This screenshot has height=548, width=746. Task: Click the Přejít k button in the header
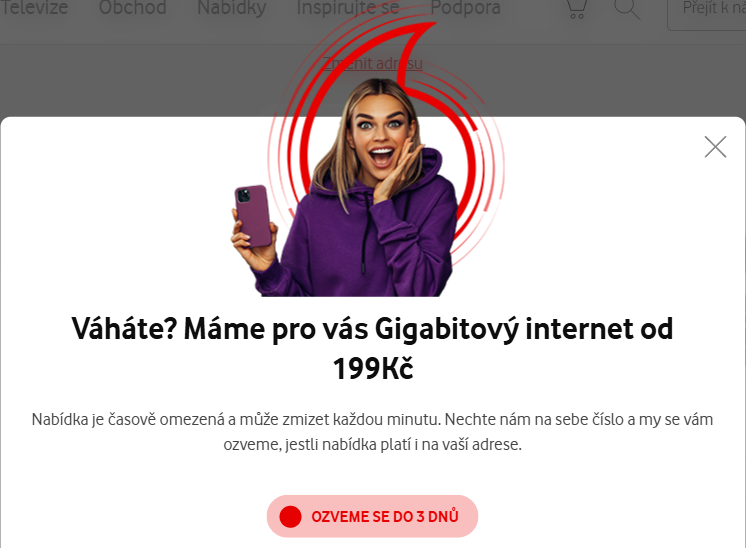pyautogui.click(x=707, y=12)
